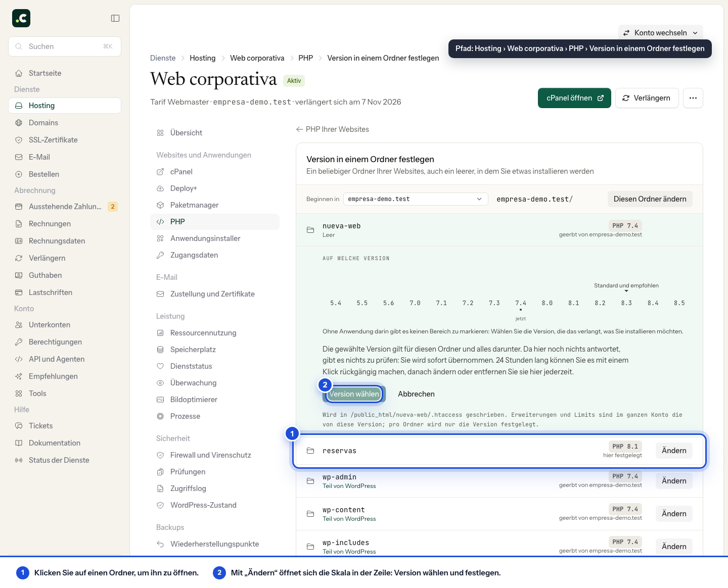The width and height of the screenshot is (728, 588).
Task: Click the green app logo
Action: point(21,18)
